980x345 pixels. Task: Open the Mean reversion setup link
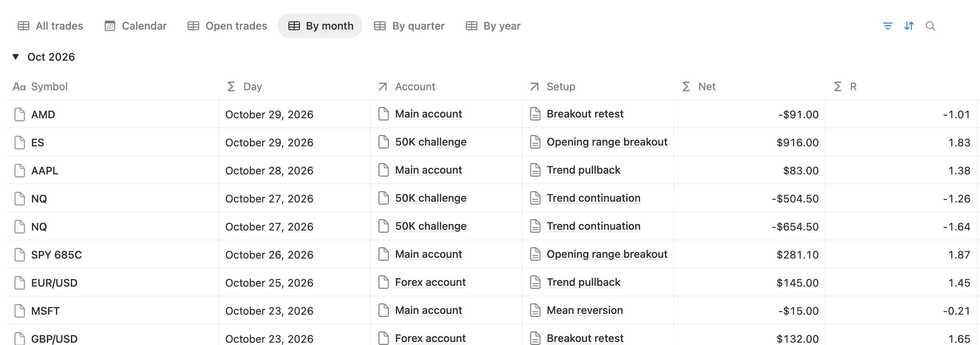[x=585, y=310]
